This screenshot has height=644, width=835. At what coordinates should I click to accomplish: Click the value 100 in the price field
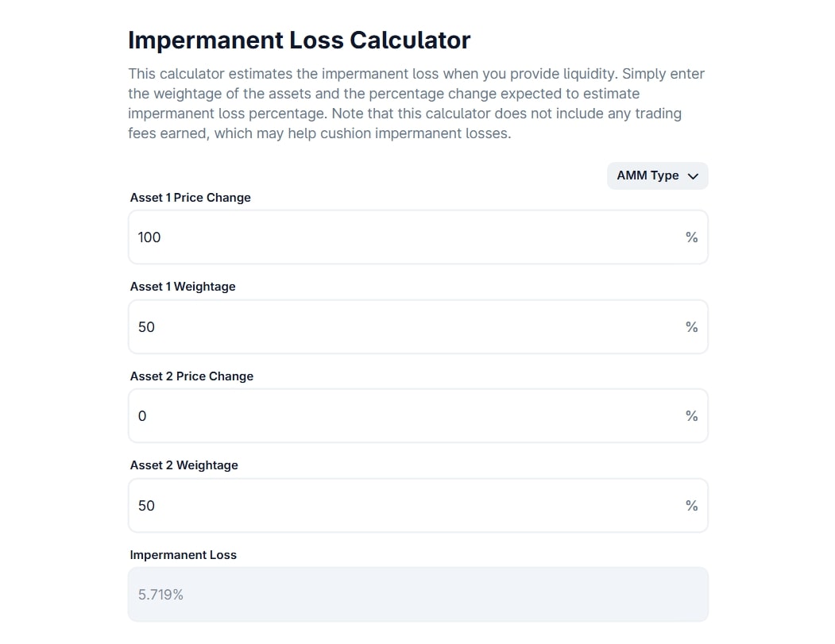[149, 237]
